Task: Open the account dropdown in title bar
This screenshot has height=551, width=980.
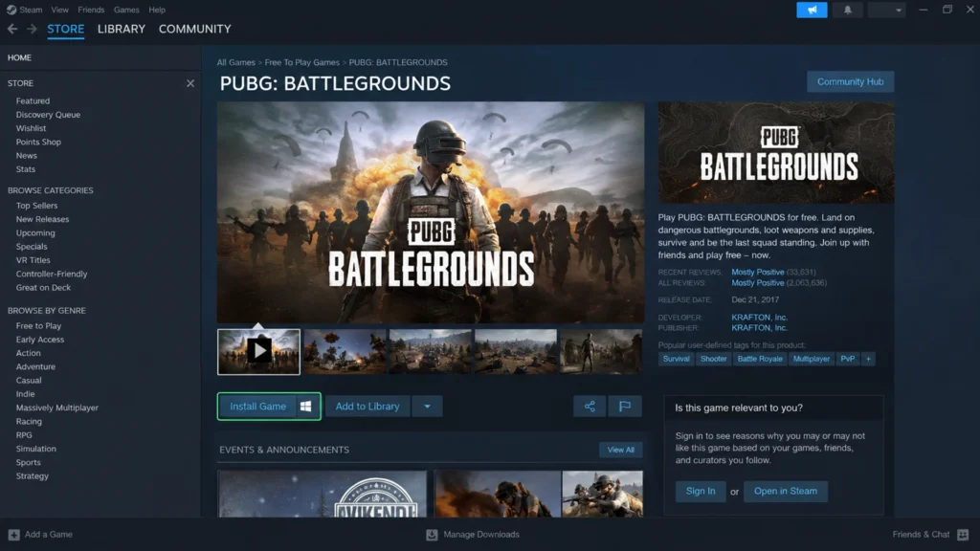Action: pos(887,10)
